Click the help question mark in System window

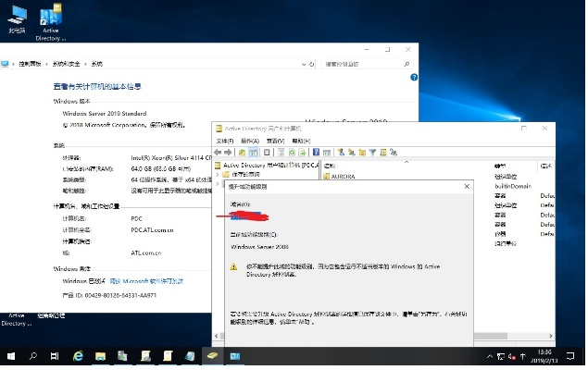click(414, 77)
